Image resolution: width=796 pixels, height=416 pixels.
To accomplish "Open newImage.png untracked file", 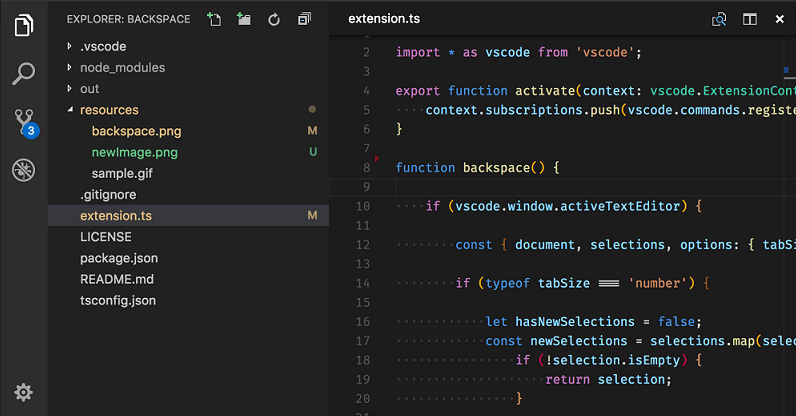I will [x=134, y=152].
